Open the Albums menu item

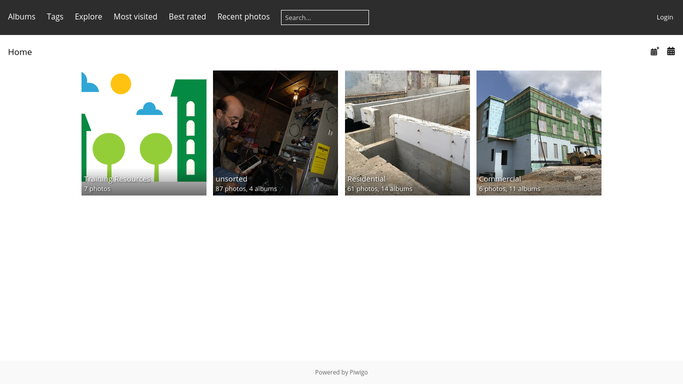pyautogui.click(x=21, y=17)
